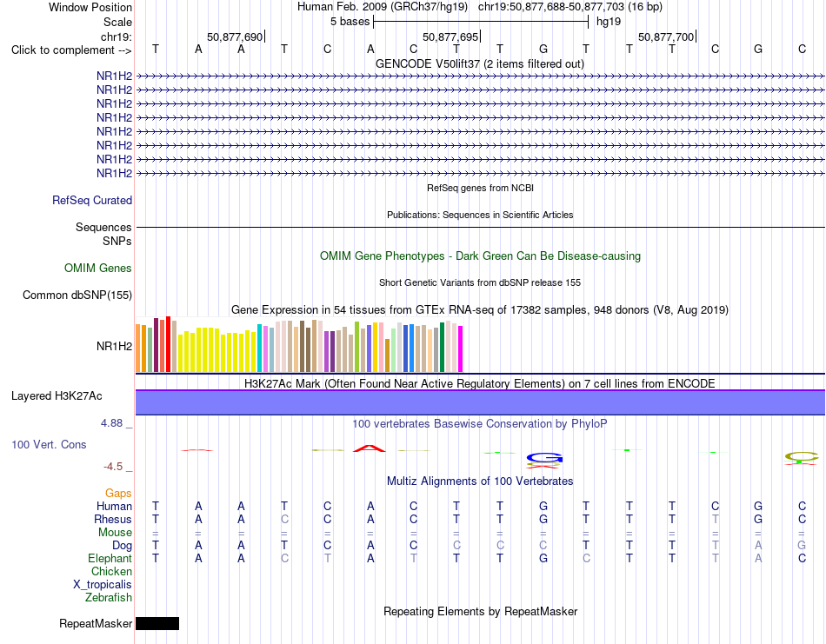The image size is (826, 644).
Task: Click the Elephant alignment row label
Action: pos(110,558)
